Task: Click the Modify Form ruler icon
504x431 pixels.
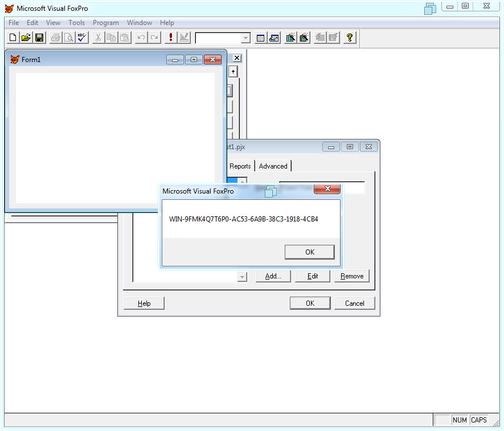Action: coord(184,38)
